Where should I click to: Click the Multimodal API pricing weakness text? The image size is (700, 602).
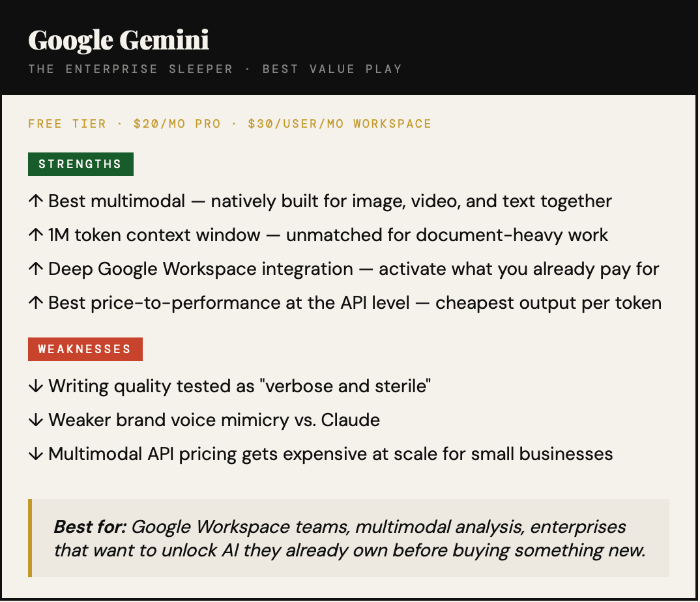point(330,454)
